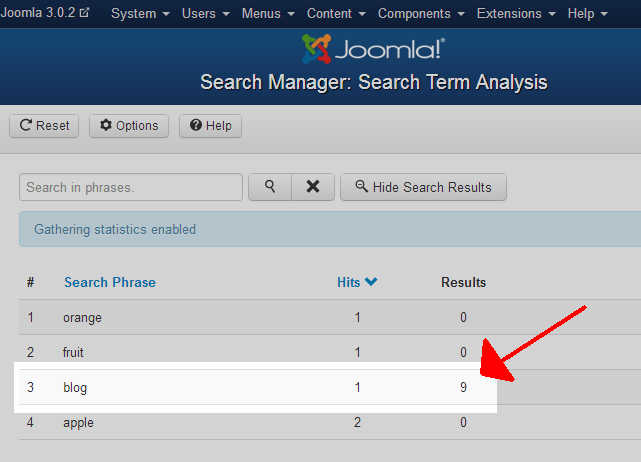The image size is (641, 462).
Task: Expand the System dropdown menu
Action: click(139, 13)
